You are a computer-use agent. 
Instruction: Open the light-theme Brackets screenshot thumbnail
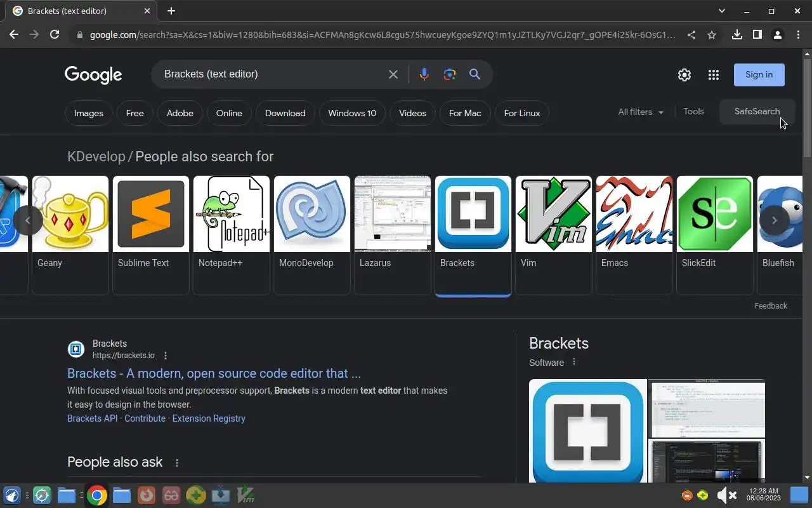[x=707, y=408]
